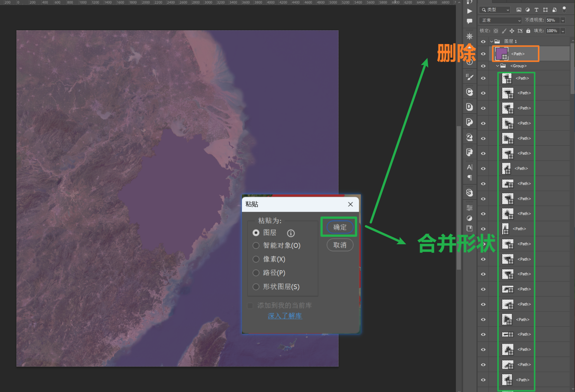The width and height of the screenshot is (575, 392).
Task: Filter layers by type layers (T icon)
Action: pos(537,10)
